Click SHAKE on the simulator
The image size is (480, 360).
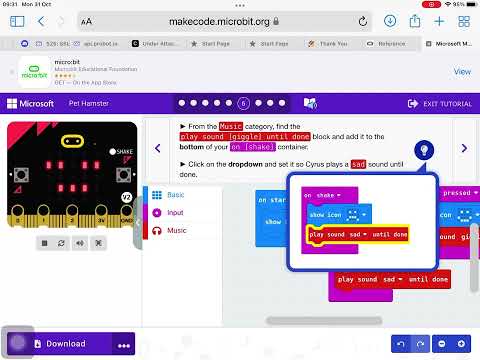[x=121, y=152]
